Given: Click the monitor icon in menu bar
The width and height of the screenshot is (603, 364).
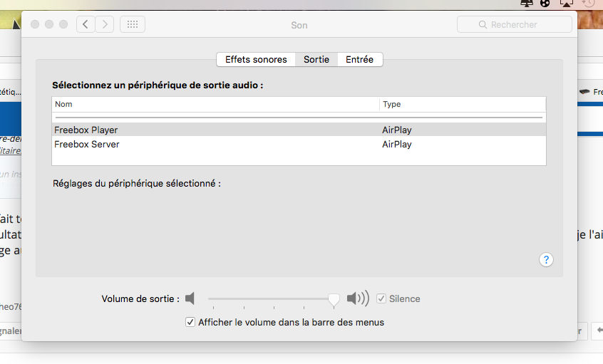Looking at the screenshot, I should (x=527, y=4).
